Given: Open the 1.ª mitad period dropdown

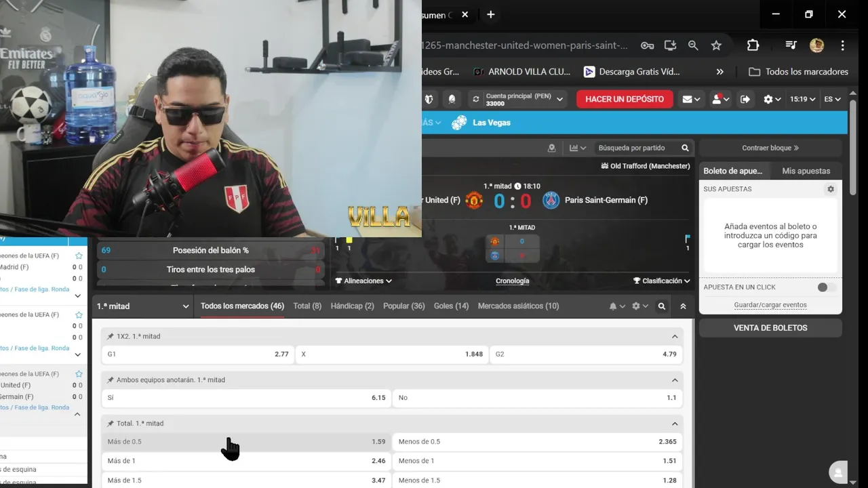Looking at the screenshot, I should [x=142, y=306].
